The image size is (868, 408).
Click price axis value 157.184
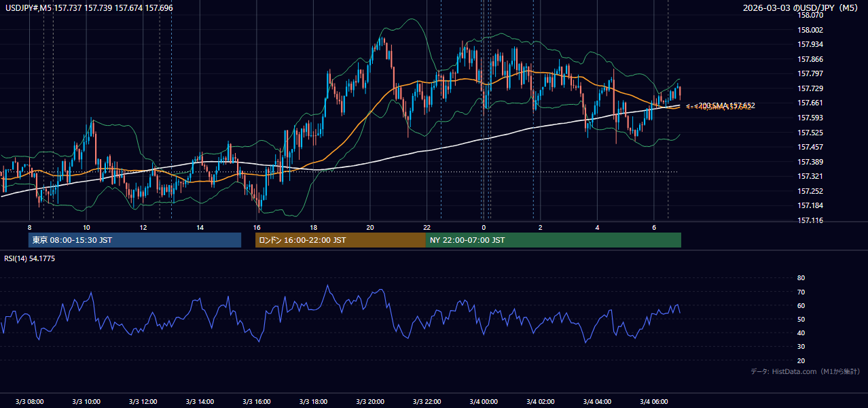click(810, 205)
